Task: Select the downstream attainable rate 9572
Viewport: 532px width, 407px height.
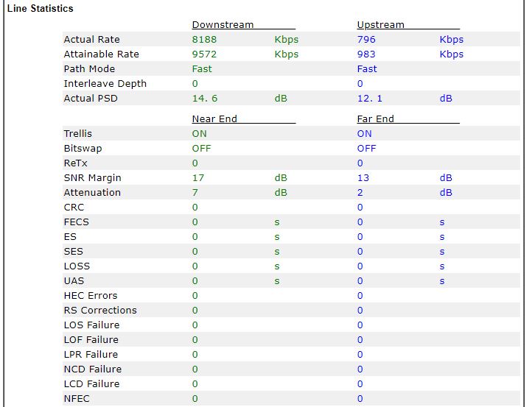Action: [204, 54]
